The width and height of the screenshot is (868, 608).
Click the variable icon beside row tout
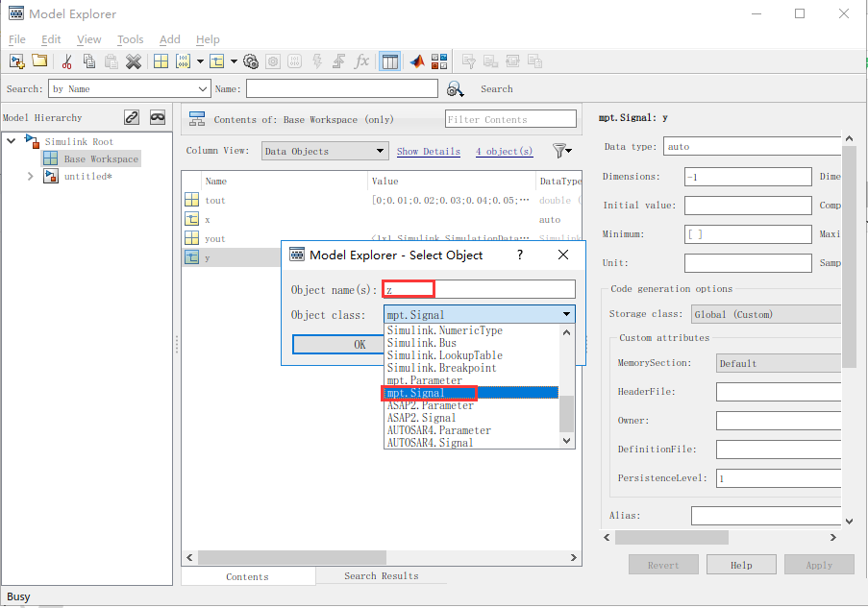(x=191, y=200)
